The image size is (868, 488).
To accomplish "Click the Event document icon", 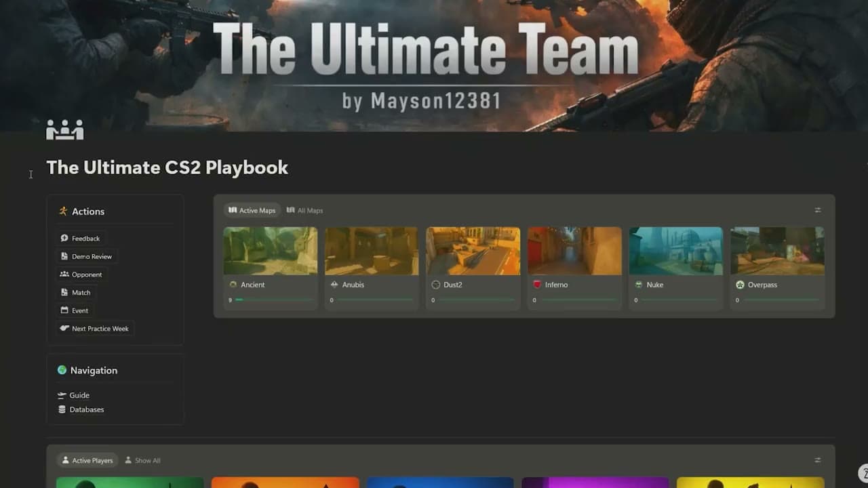I will (64, 310).
